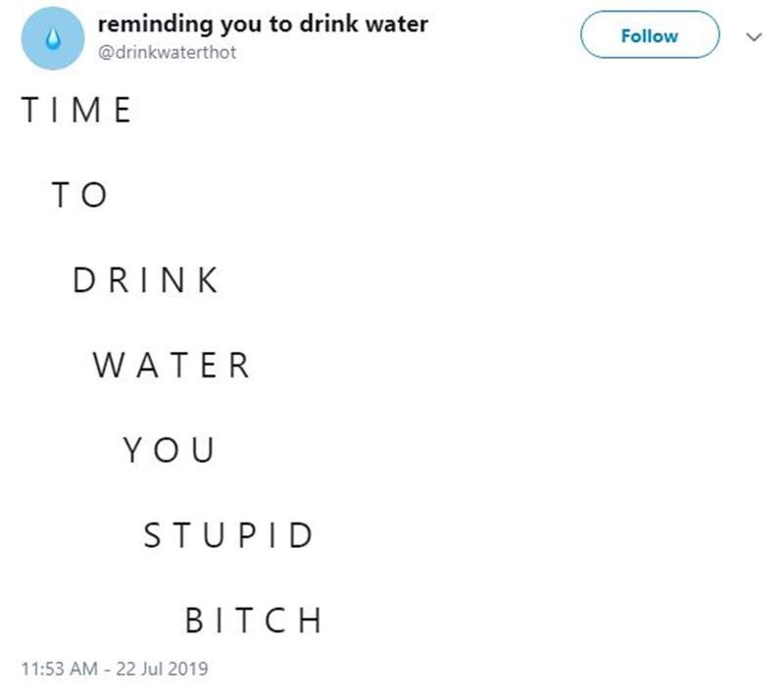
Task: Click the blue droplet inside the avatar circle
Action: (55, 38)
